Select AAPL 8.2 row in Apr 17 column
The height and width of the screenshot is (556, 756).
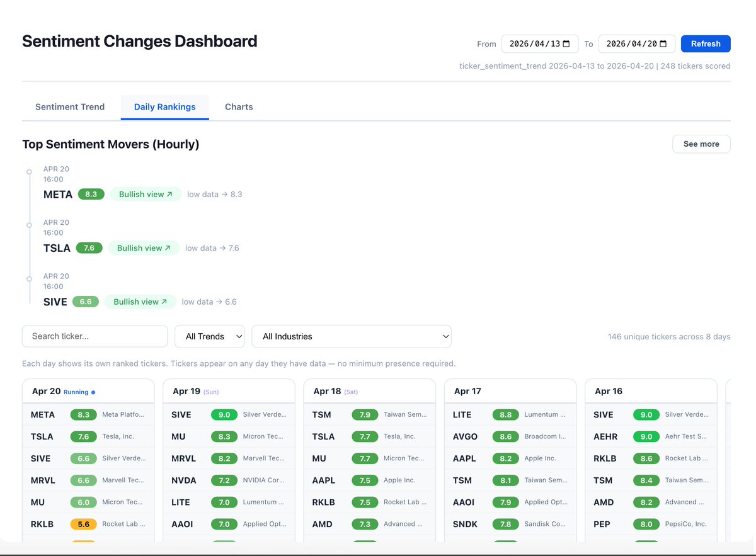point(510,458)
